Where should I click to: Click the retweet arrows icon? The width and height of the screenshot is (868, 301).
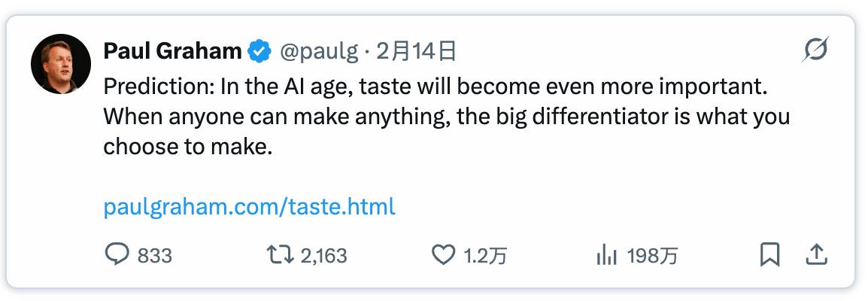[281, 256]
